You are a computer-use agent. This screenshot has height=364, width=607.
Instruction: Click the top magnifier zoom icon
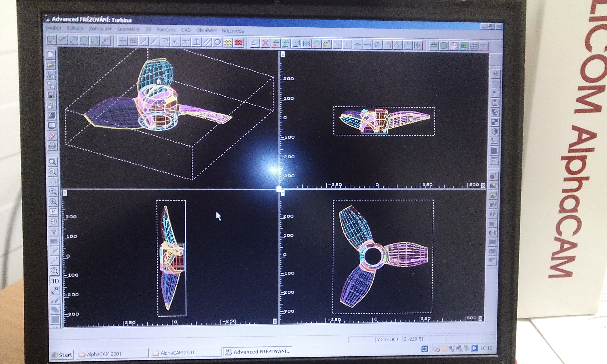coord(52,162)
